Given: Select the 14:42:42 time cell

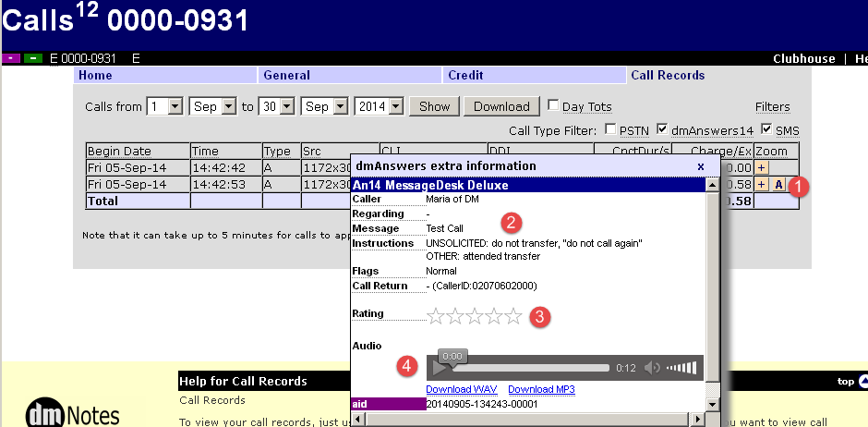Looking at the screenshot, I should (x=226, y=167).
